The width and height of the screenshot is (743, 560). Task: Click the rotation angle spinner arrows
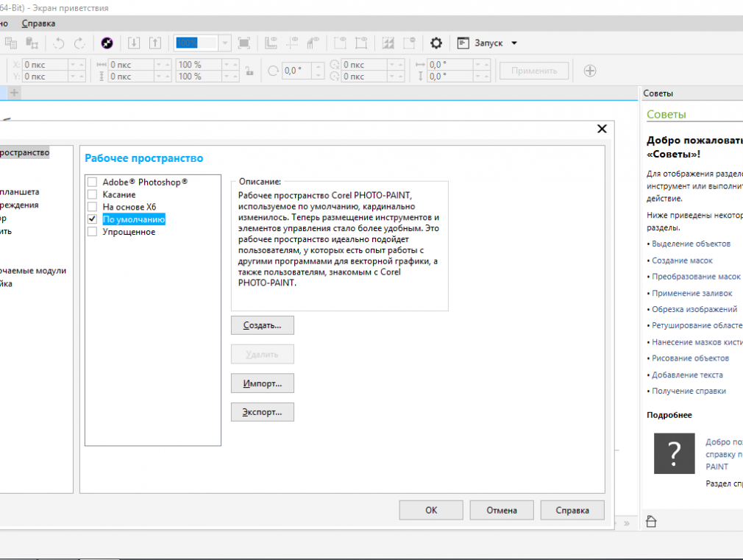coord(319,71)
